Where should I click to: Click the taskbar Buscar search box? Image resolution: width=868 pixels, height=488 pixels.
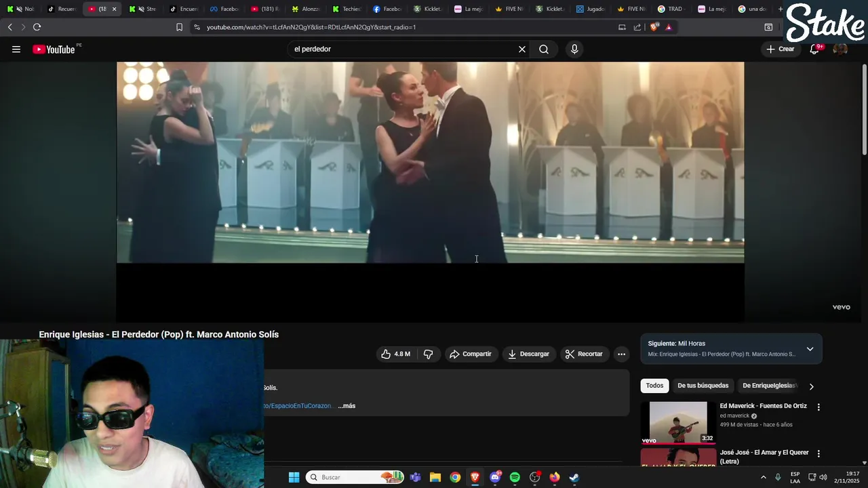tap(355, 477)
